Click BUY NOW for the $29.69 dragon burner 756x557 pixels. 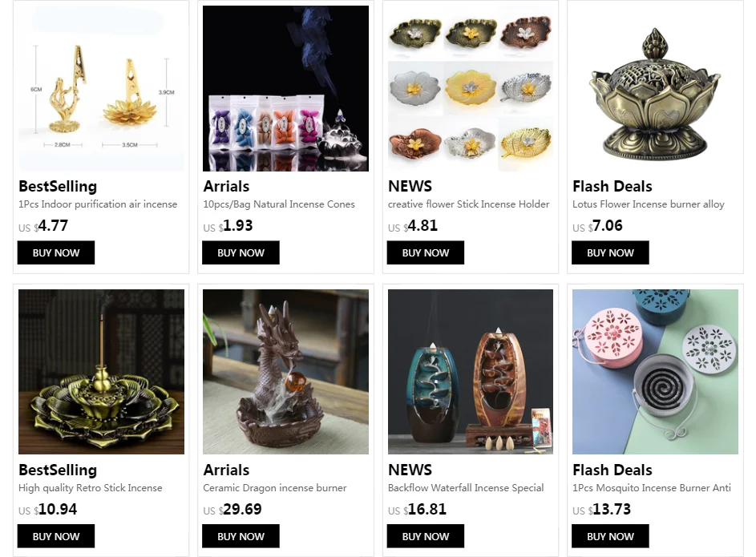[x=241, y=536]
